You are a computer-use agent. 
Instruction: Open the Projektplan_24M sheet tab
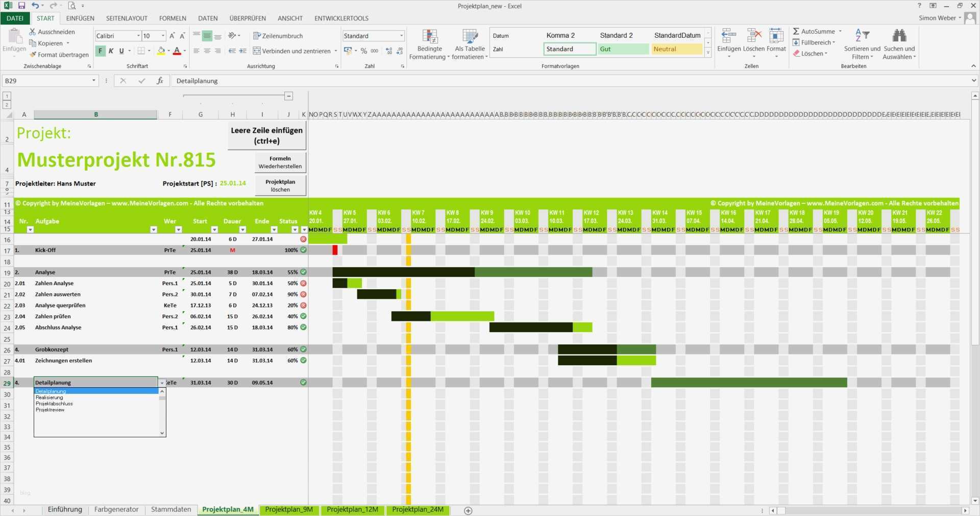click(417, 509)
